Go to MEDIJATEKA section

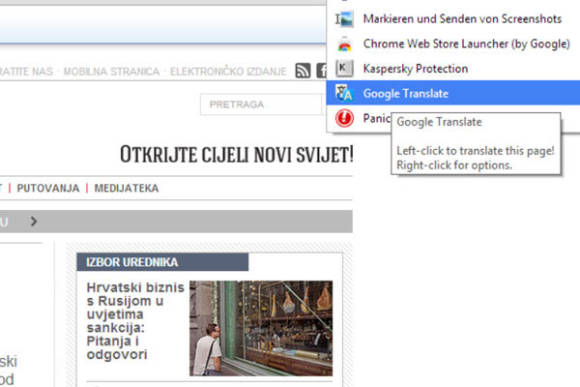127,188
